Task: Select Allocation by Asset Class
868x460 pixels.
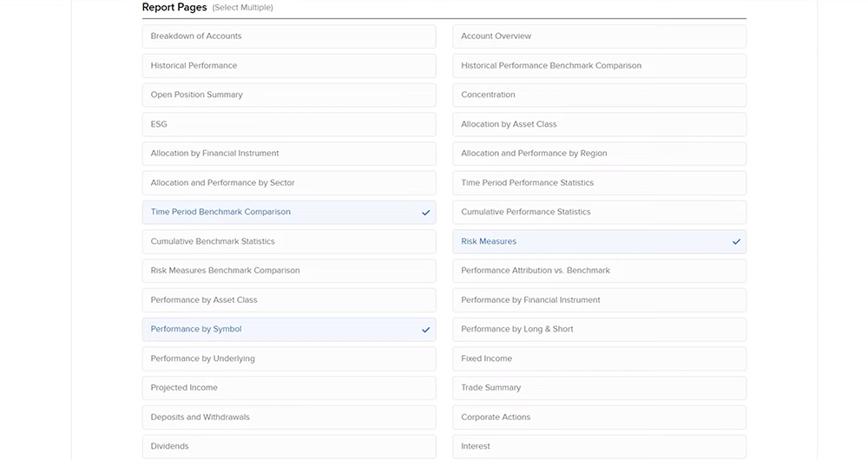Action: click(599, 124)
